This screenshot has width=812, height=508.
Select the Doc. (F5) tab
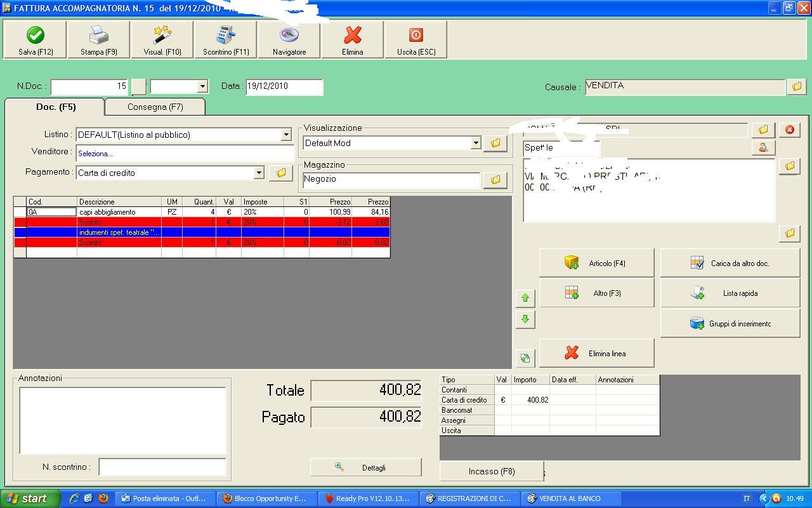coord(55,107)
